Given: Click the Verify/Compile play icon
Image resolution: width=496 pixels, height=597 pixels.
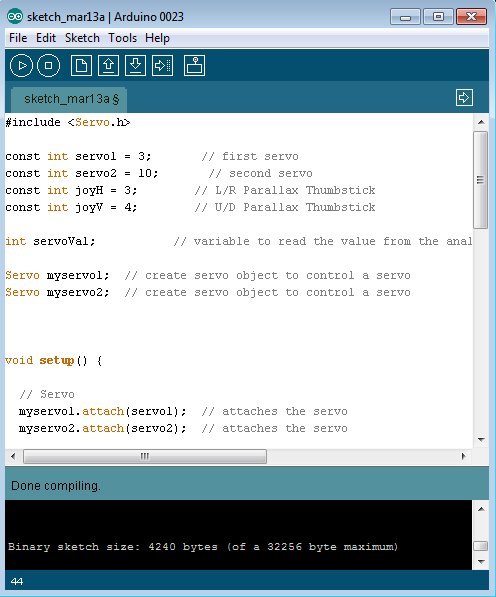Looking at the screenshot, I should tap(21, 65).
